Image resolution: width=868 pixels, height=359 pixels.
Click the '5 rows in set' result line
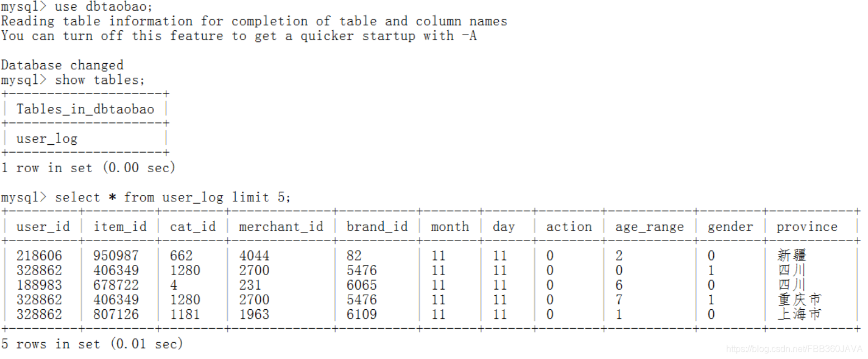[x=92, y=343]
